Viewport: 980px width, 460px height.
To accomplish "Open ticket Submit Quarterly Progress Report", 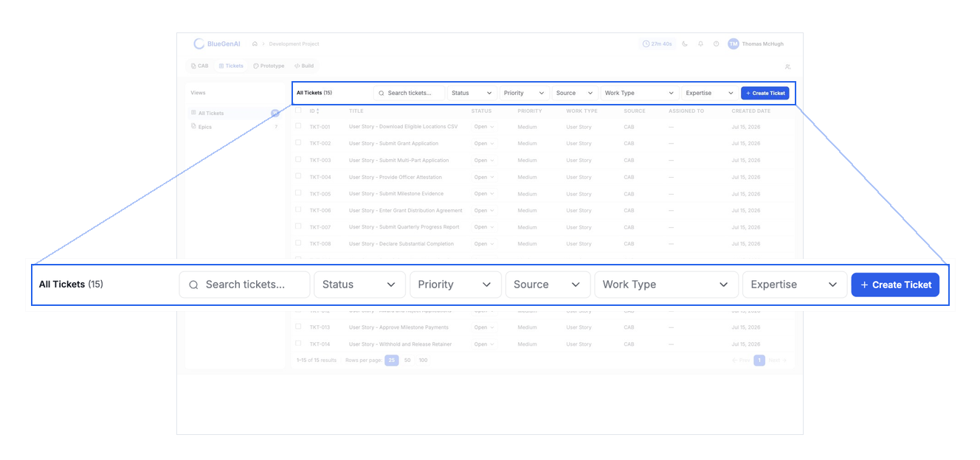I will click(x=404, y=227).
